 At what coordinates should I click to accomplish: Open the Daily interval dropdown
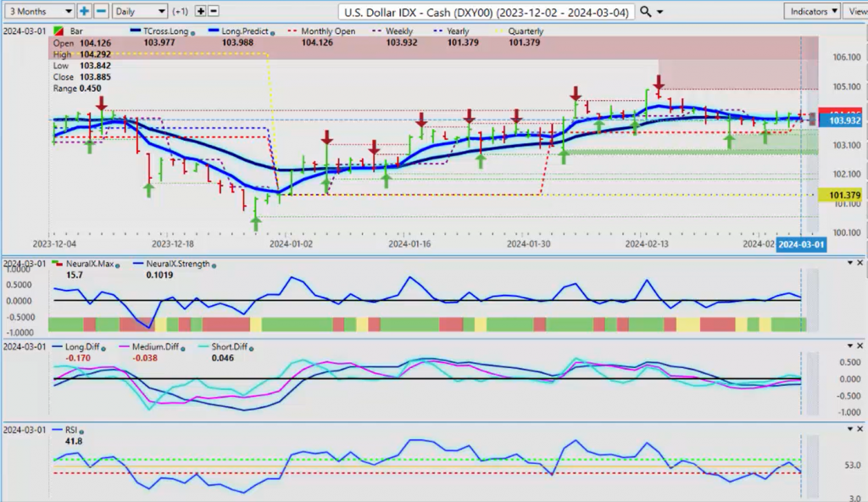coord(139,11)
